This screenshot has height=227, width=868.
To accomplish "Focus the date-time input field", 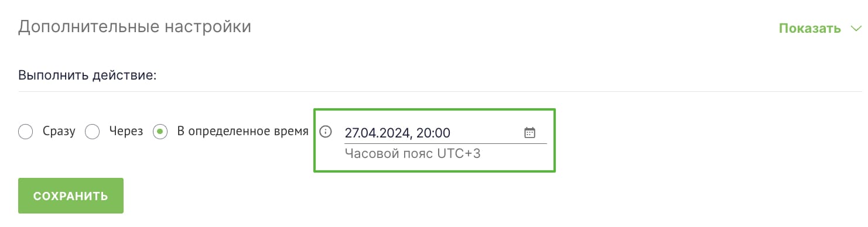I will [445, 133].
